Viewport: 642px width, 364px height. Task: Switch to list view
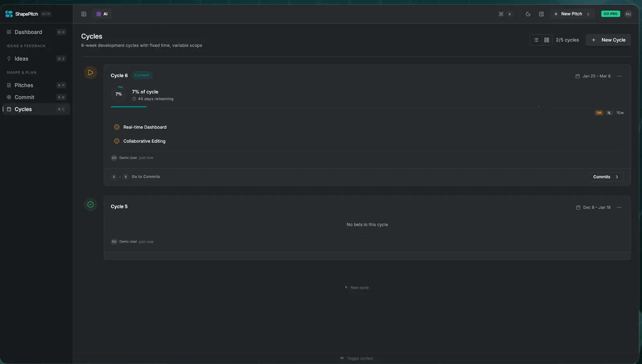(x=536, y=40)
